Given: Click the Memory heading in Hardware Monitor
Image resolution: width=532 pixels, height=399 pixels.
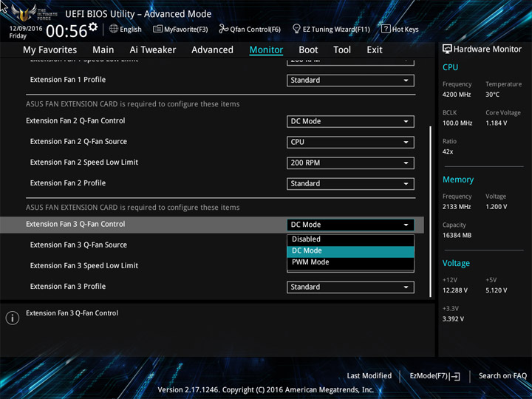Looking at the screenshot, I should click(x=458, y=180).
